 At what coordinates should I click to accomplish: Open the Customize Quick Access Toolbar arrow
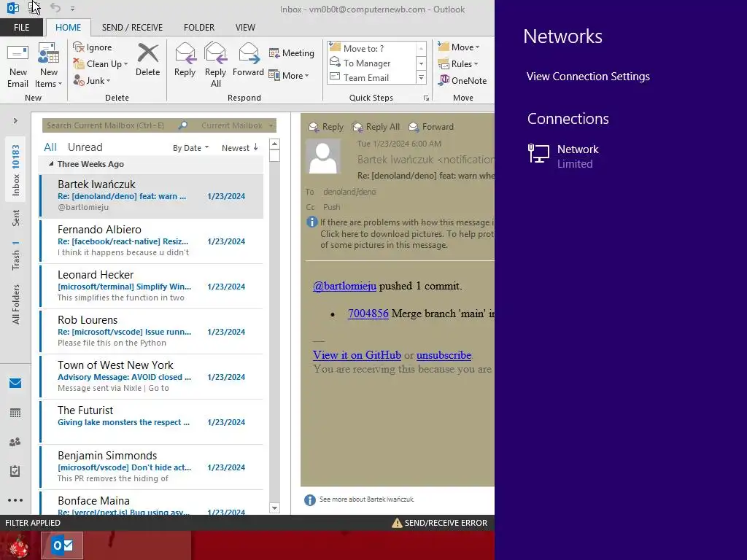(72, 9)
